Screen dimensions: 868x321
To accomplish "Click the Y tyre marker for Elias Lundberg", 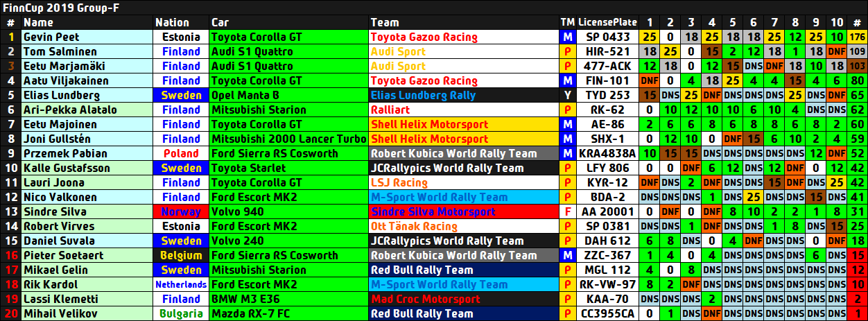I will coord(568,95).
